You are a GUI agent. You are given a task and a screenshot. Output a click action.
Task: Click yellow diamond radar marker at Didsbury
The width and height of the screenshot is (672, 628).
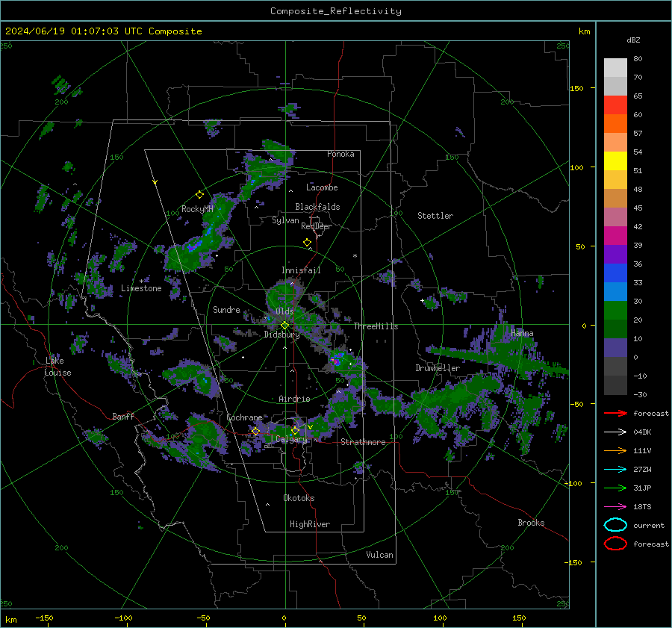pos(284,326)
